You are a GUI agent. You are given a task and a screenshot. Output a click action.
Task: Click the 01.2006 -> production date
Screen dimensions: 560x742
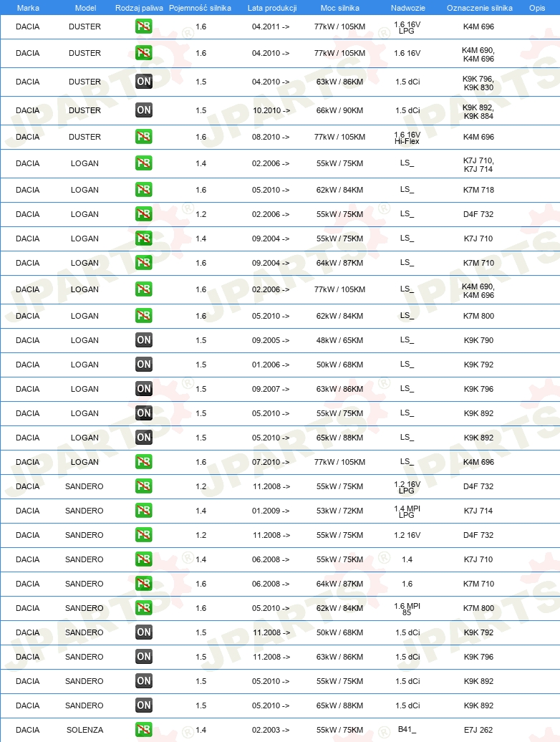coord(271,365)
